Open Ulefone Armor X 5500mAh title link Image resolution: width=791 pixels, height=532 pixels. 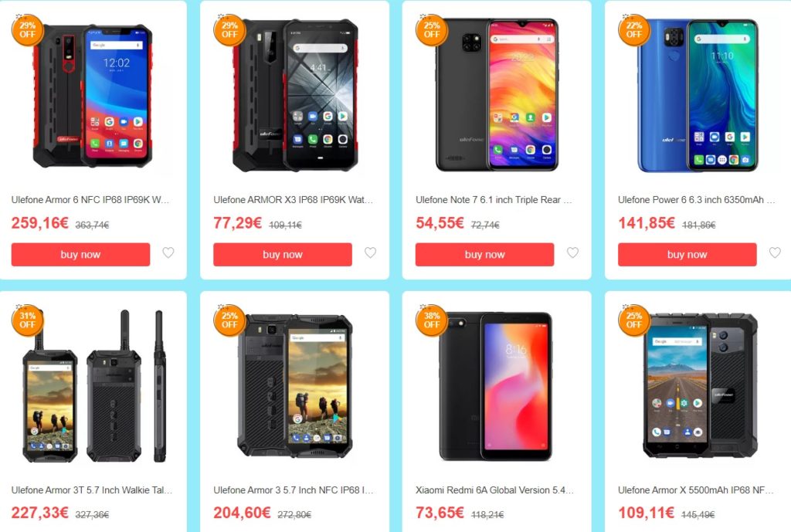(x=696, y=490)
